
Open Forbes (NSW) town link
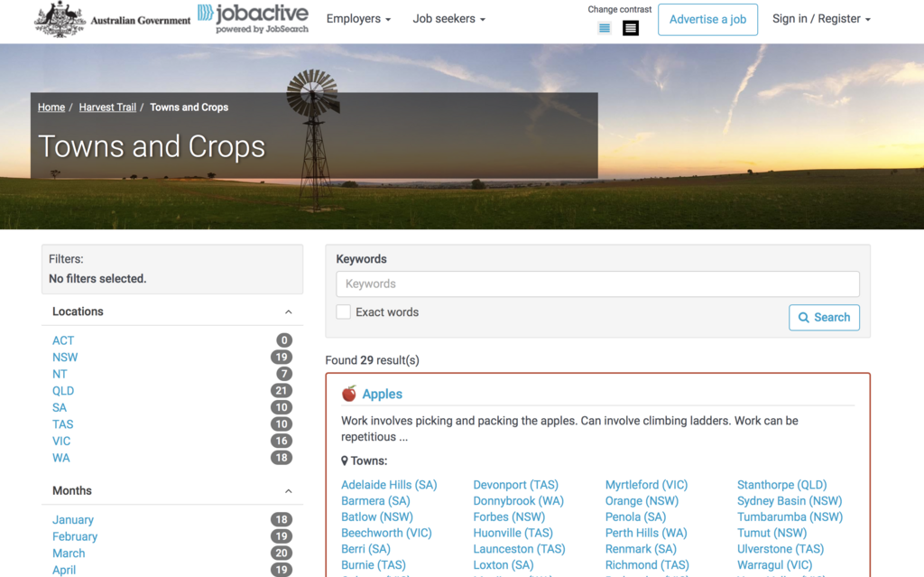pos(509,517)
